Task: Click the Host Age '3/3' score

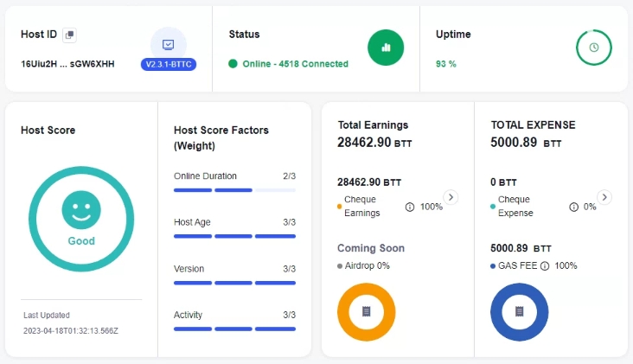Action: click(289, 222)
